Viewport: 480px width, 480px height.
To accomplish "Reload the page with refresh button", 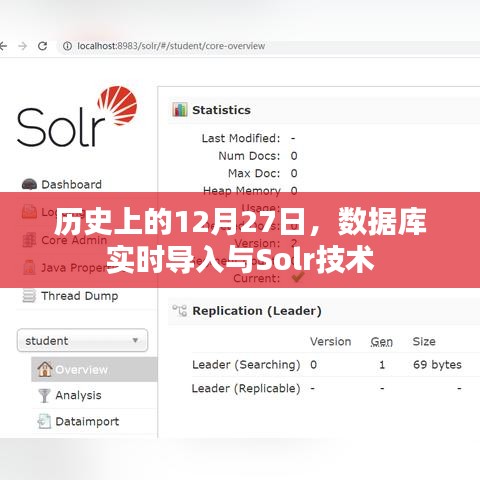I will pos(42,46).
